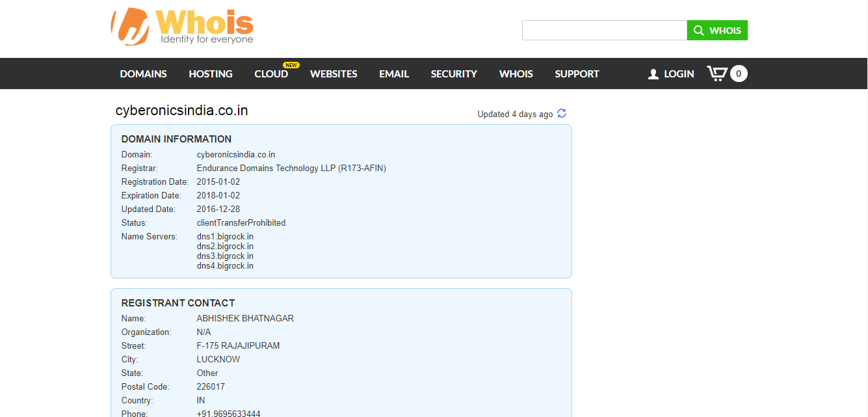The image size is (868, 417).
Task: Open the EMAIL menu
Action: [394, 74]
